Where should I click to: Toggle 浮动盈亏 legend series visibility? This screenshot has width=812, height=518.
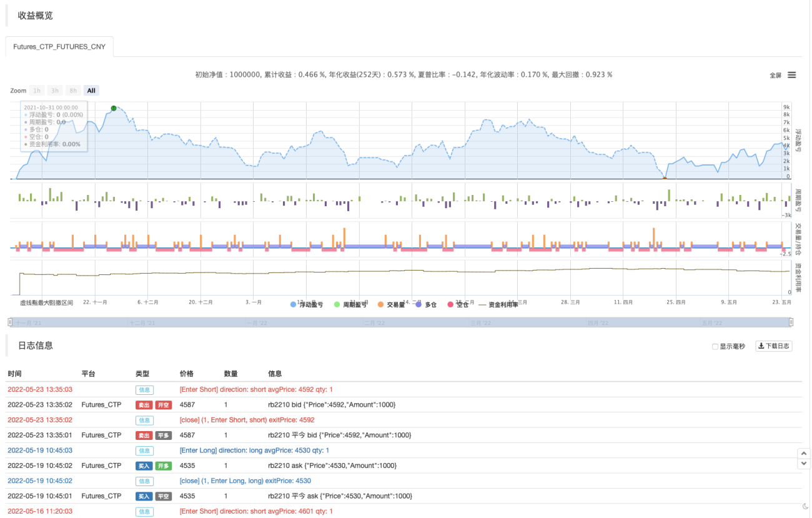(306, 305)
